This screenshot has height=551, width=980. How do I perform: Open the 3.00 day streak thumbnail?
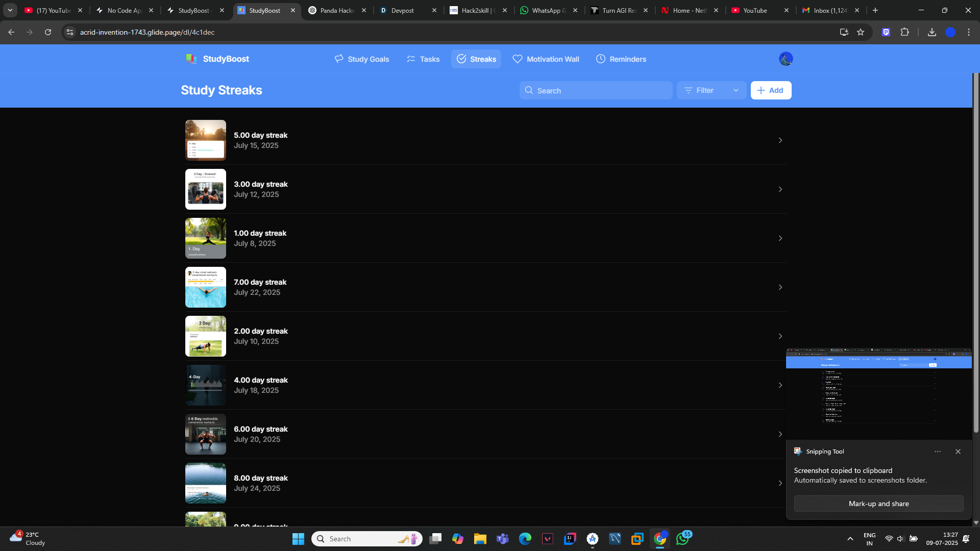pos(206,189)
